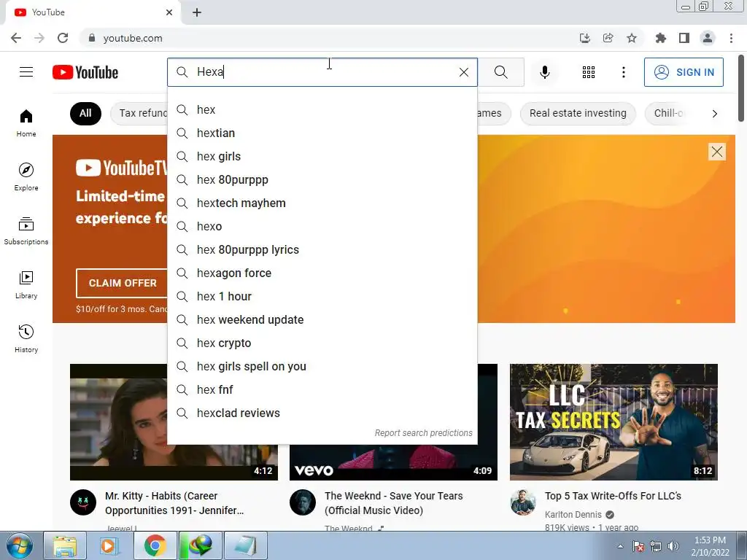Click the taskbar volume icon
The width and height of the screenshot is (747, 560).
coord(673,546)
